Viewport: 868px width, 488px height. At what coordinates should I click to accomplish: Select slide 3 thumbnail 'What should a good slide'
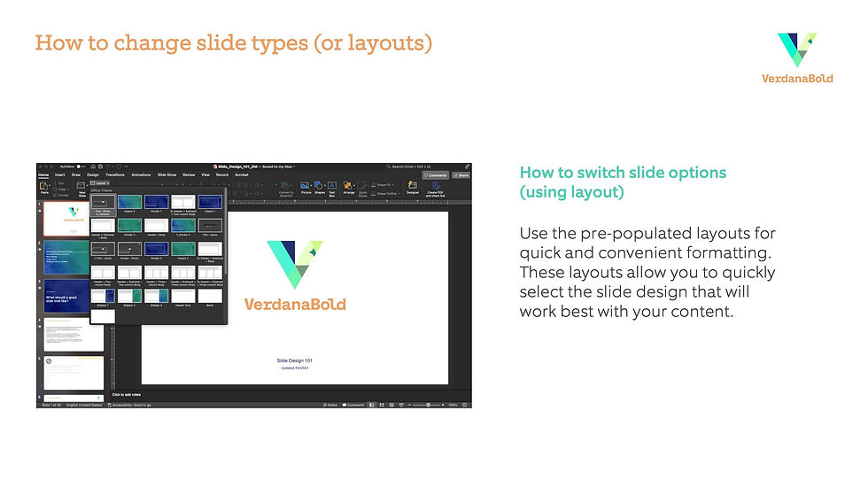click(x=66, y=297)
